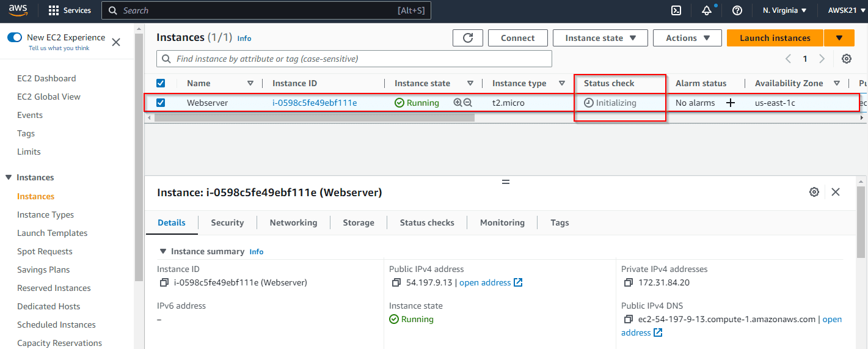The height and width of the screenshot is (349, 868).
Task: Sort by Availability Zone column arrow
Action: tap(836, 83)
